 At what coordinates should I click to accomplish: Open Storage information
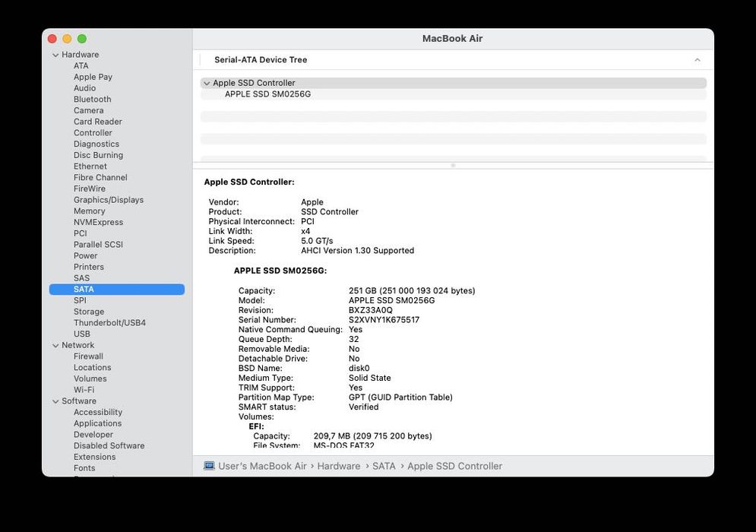point(89,312)
